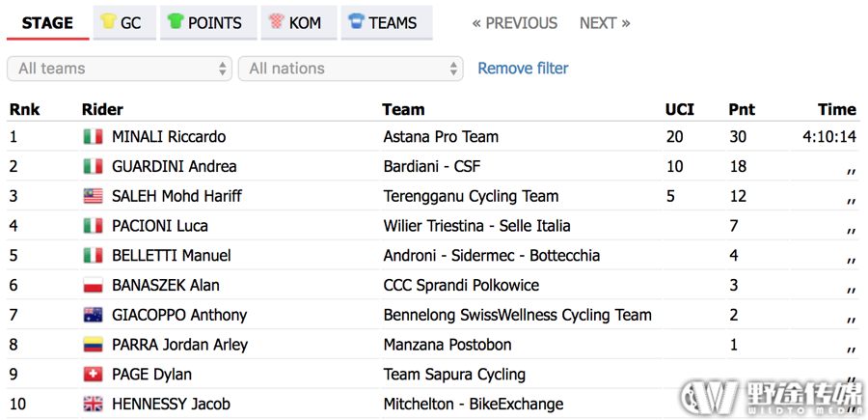
Task: Click the blue jersey Teams icon
Action: click(x=356, y=21)
